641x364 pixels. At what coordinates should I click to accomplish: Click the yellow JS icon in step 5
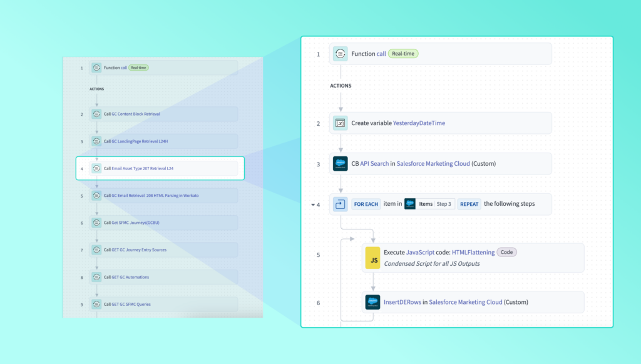click(373, 257)
